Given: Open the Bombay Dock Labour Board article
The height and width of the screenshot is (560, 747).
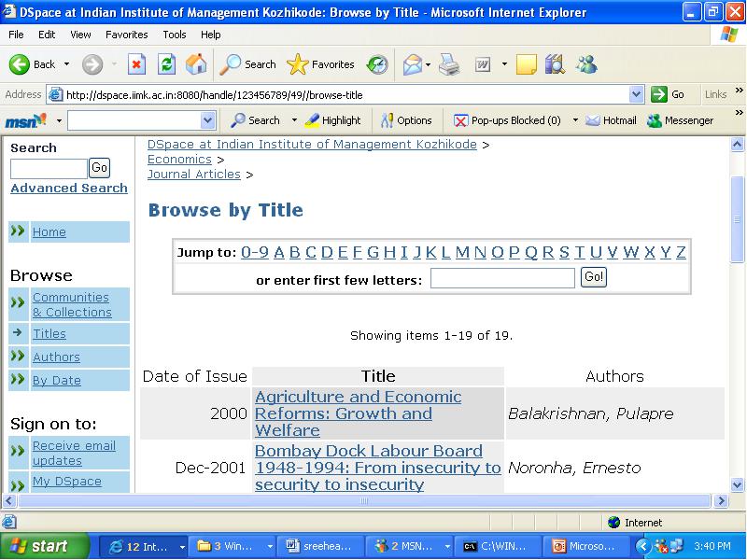Looking at the screenshot, I should (x=378, y=468).
